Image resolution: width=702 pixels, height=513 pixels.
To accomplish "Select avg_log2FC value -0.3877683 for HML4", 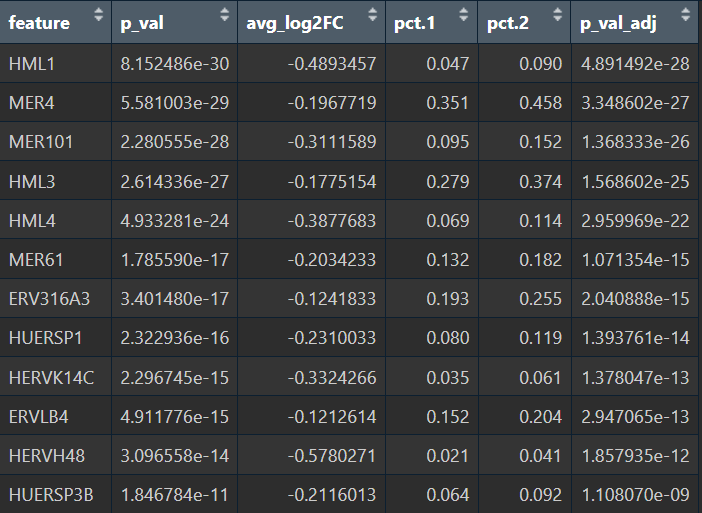I will tap(331, 220).
